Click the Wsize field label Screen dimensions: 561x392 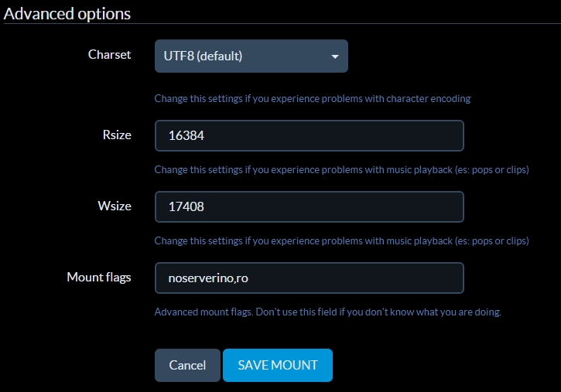pyautogui.click(x=115, y=206)
